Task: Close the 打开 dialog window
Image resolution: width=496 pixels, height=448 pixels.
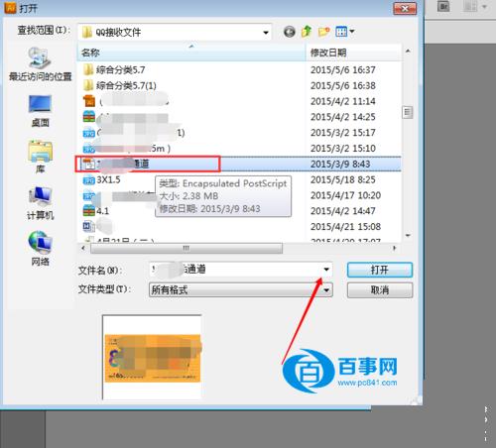Action: (405, 9)
